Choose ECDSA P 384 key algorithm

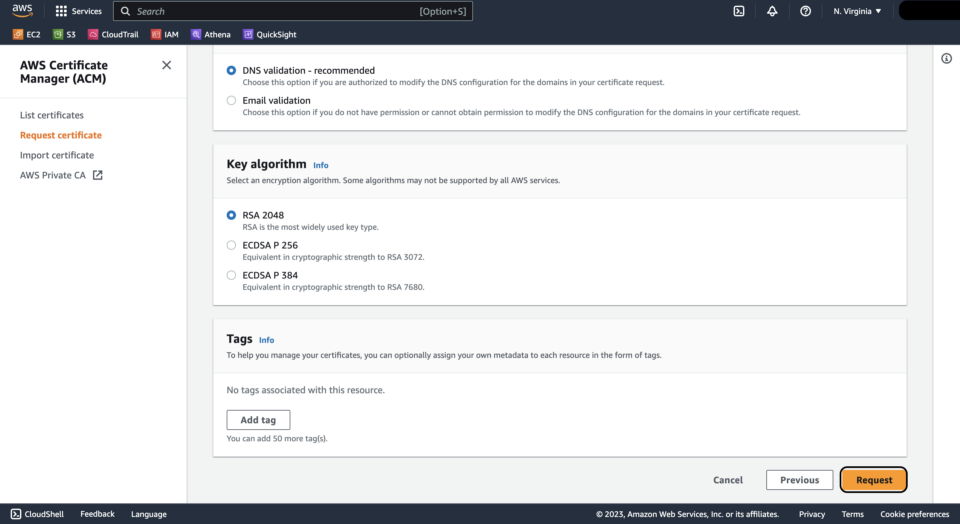pos(232,275)
